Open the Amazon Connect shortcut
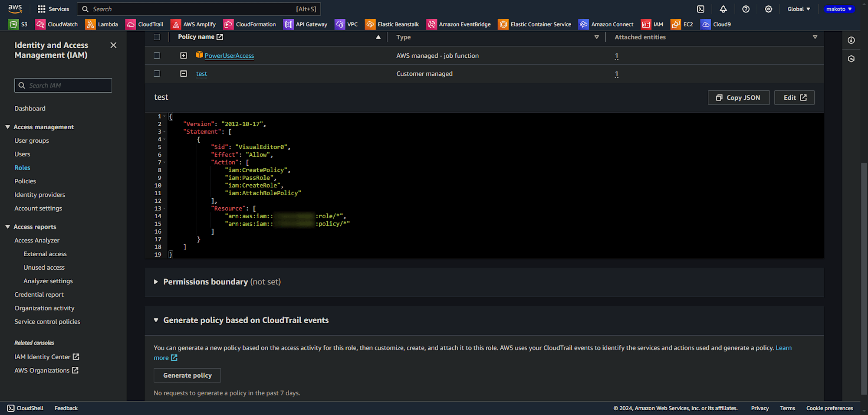This screenshot has height=415, width=868. click(606, 24)
